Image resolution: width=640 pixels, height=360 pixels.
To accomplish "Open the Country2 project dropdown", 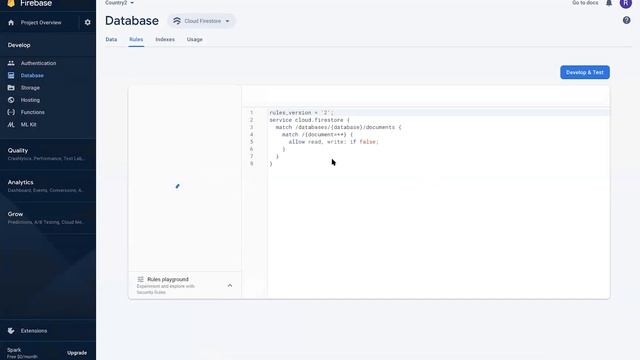I will click(119, 3).
